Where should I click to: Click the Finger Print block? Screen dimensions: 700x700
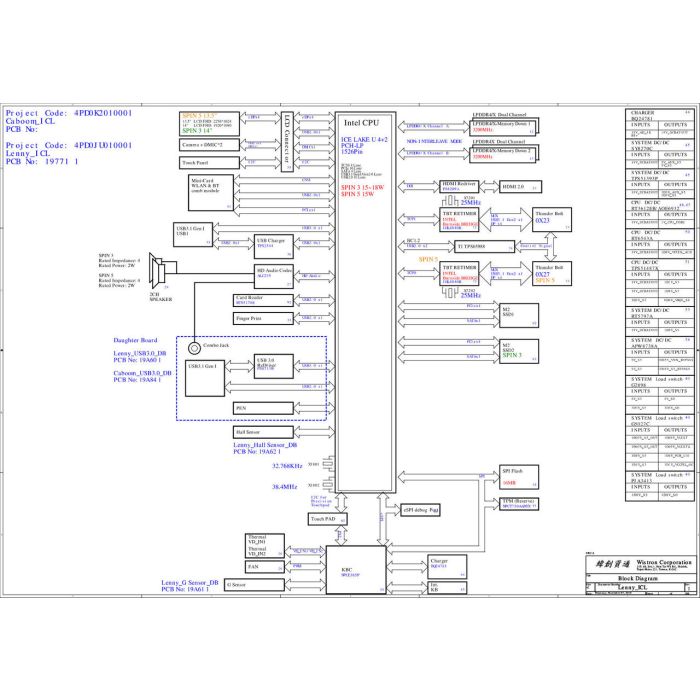click(263, 318)
